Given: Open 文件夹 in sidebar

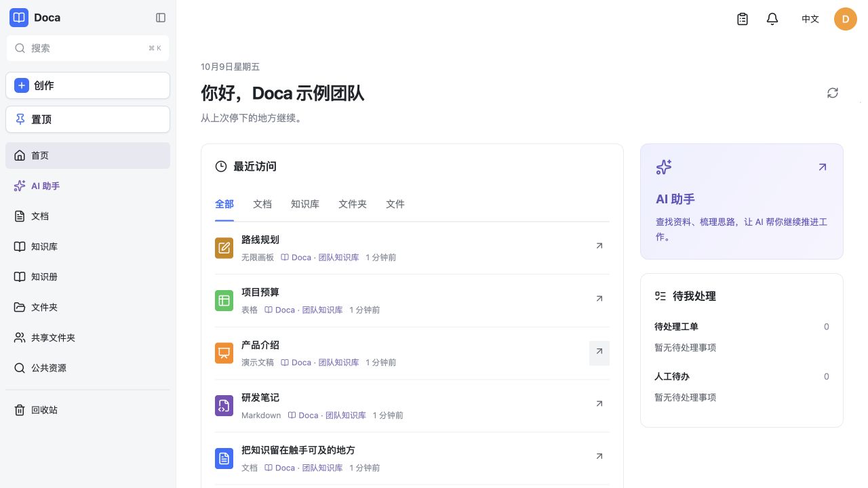Looking at the screenshot, I should 88,307.
